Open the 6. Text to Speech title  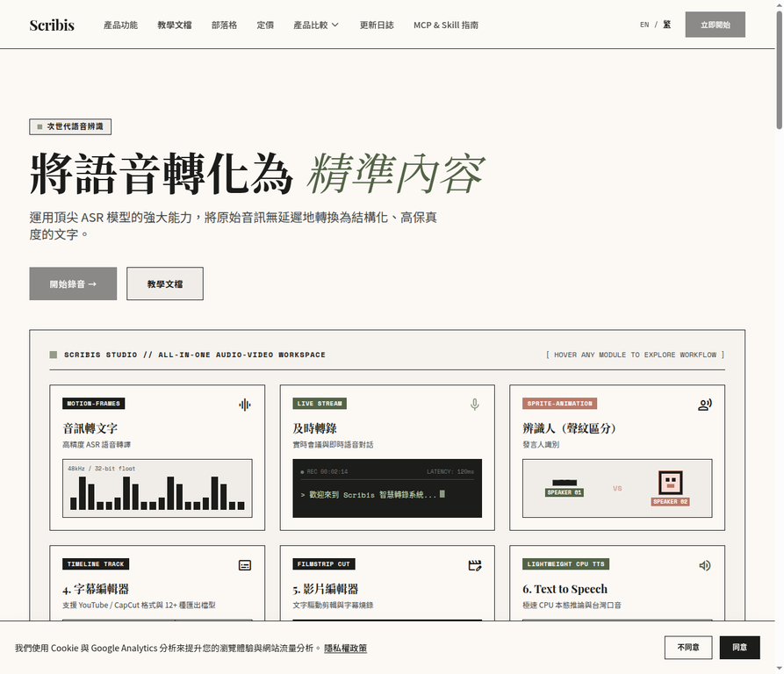pos(565,589)
